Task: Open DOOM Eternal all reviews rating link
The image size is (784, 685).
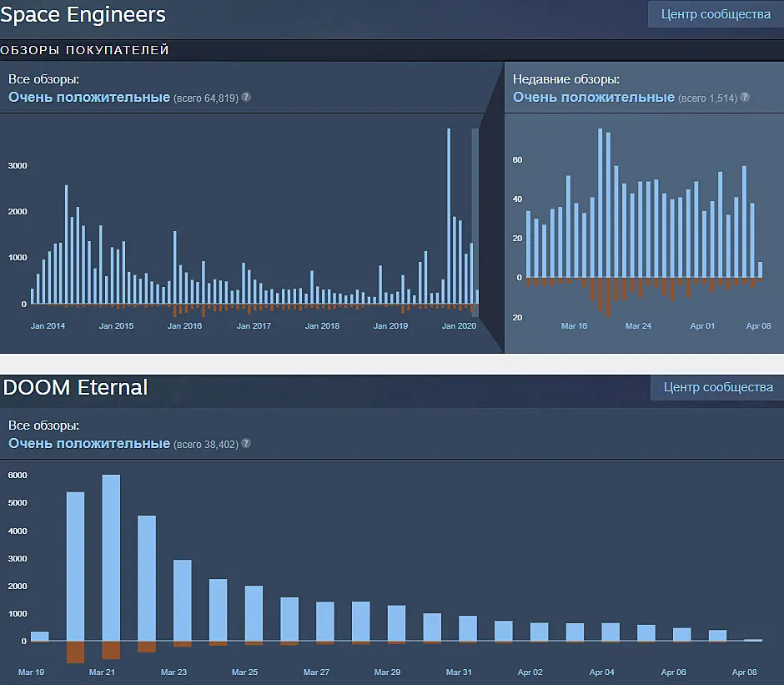Action: (x=89, y=443)
